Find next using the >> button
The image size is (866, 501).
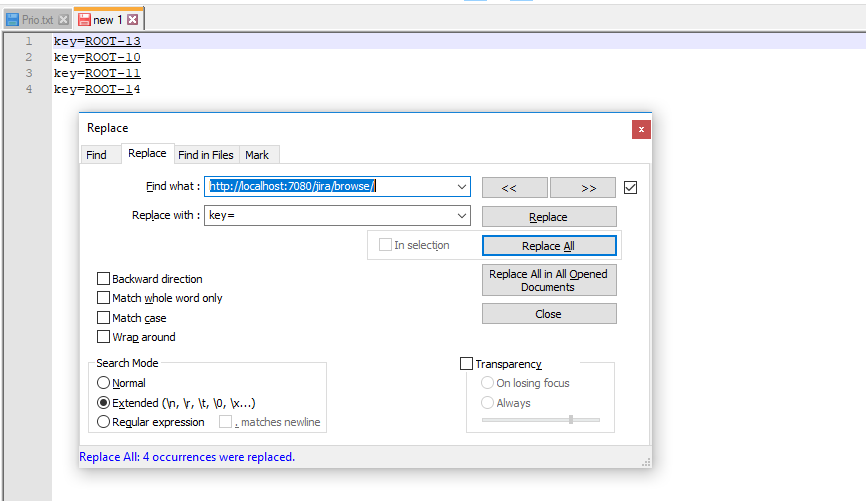tap(583, 188)
